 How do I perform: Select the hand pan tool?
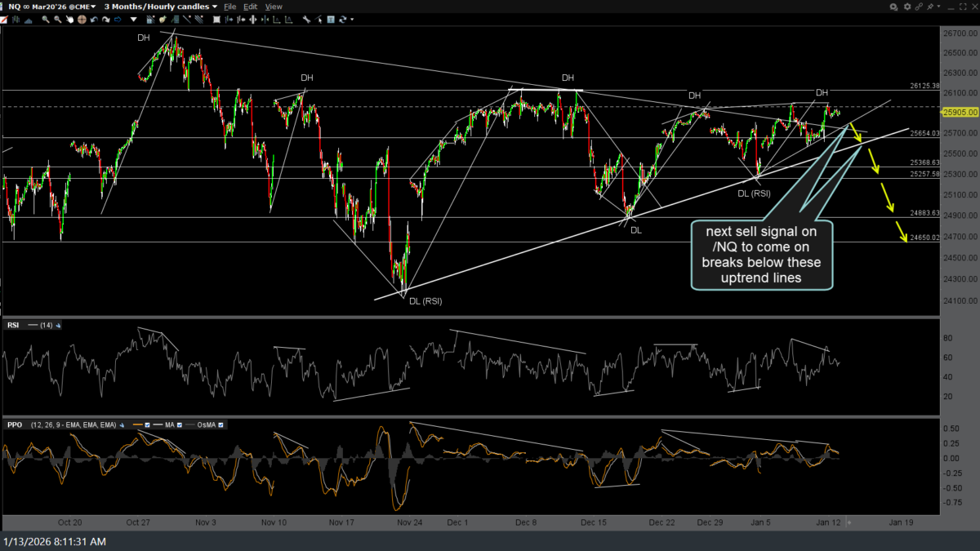click(x=69, y=19)
